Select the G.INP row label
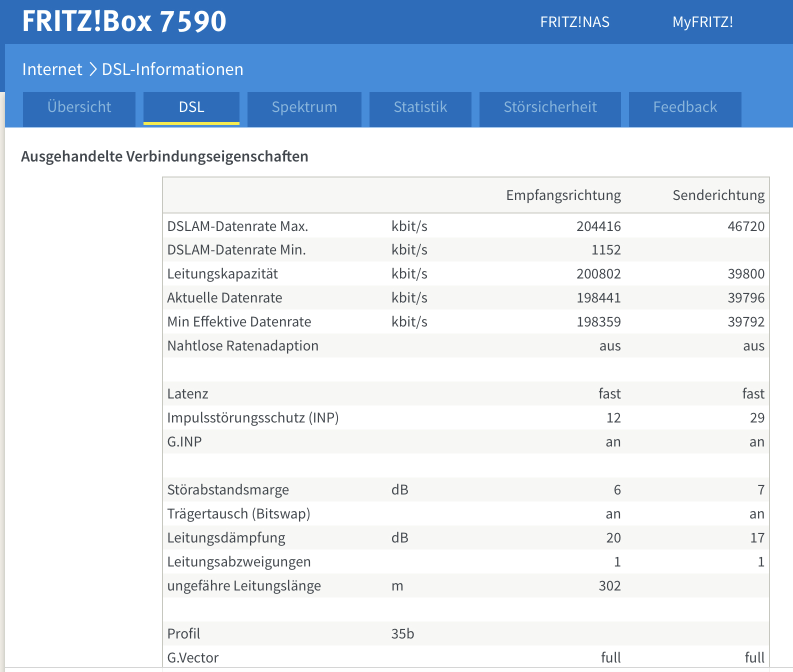 point(184,441)
